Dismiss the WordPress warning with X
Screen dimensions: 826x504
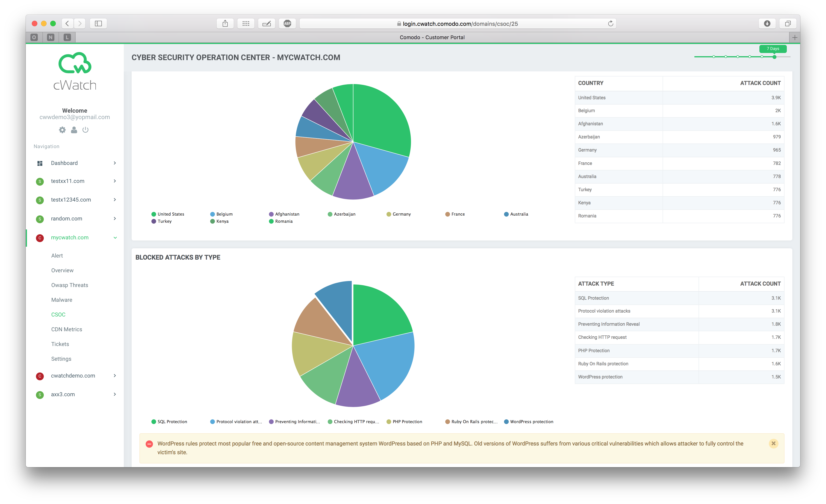(x=773, y=443)
